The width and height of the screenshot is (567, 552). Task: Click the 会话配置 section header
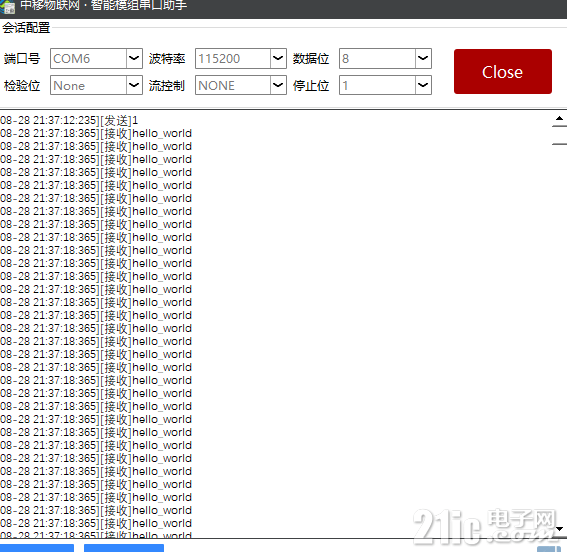(x=26, y=28)
